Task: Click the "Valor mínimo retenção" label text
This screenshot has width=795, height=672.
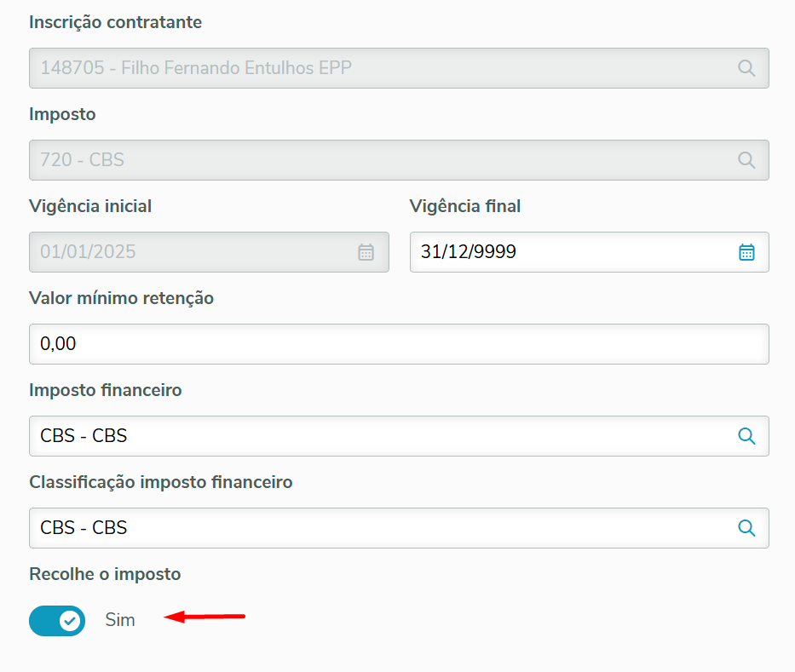Action: click(x=121, y=298)
